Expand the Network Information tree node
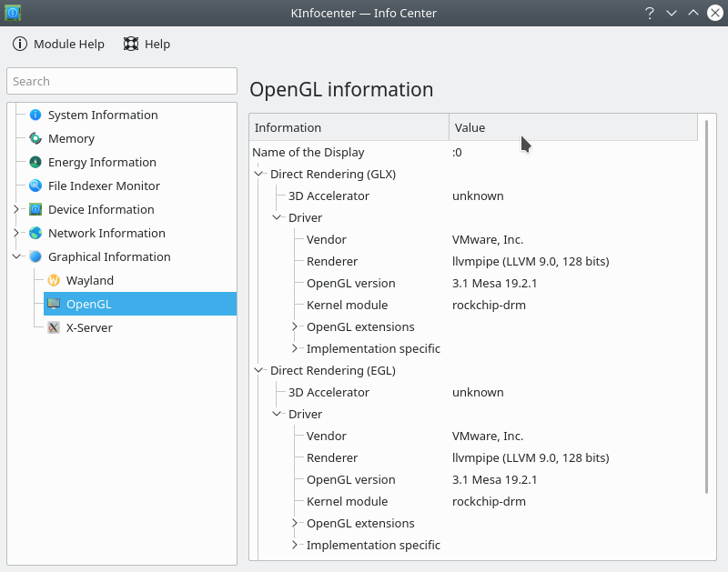 click(16, 233)
